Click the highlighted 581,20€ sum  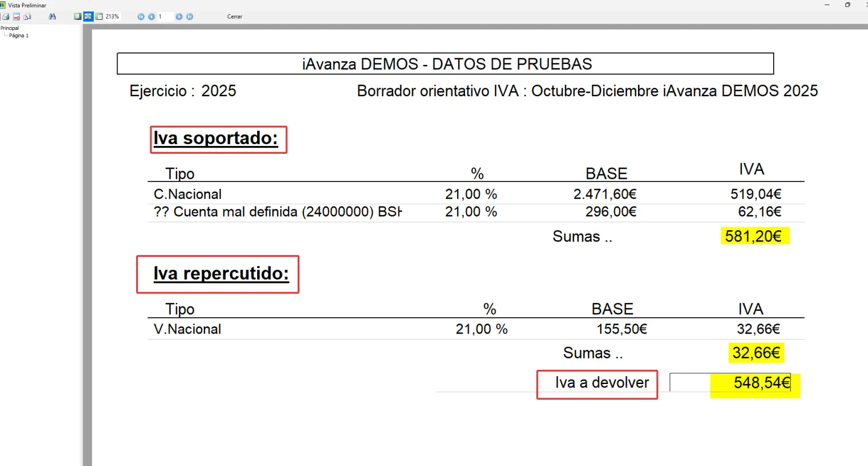[x=754, y=236]
